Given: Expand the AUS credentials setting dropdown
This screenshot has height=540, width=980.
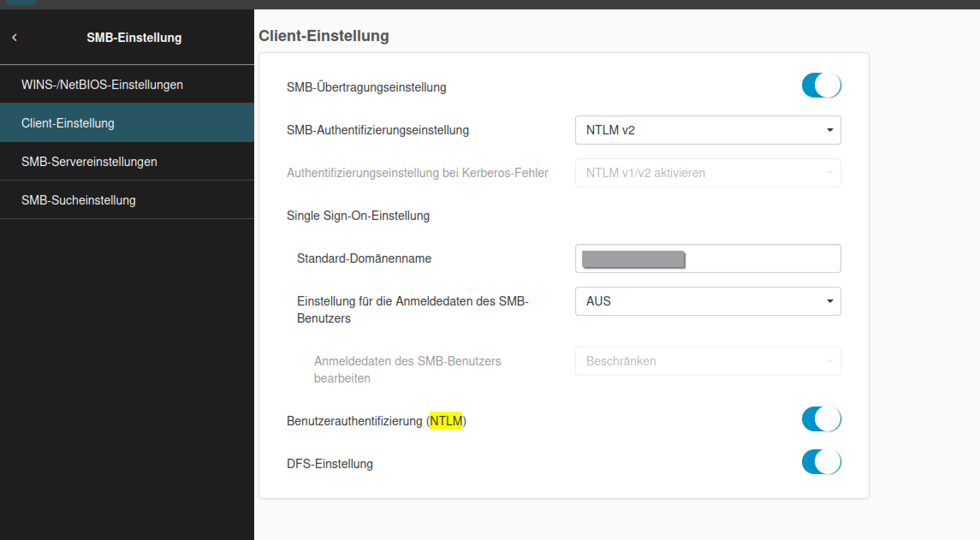Looking at the screenshot, I should (707, 301).
